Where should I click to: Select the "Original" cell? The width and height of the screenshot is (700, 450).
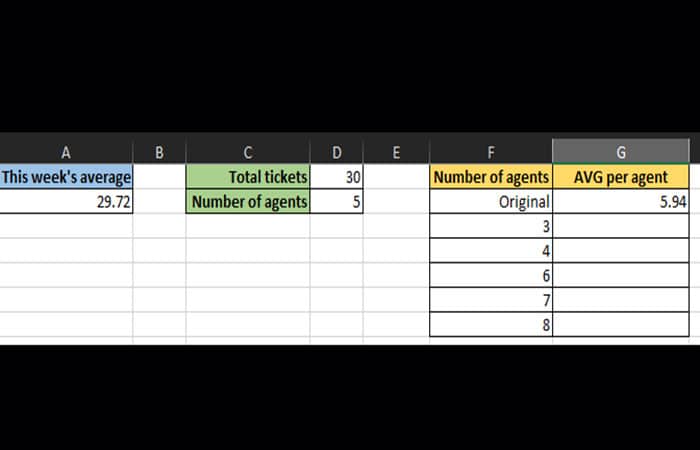pyautogui.click(x=491, y=201)
